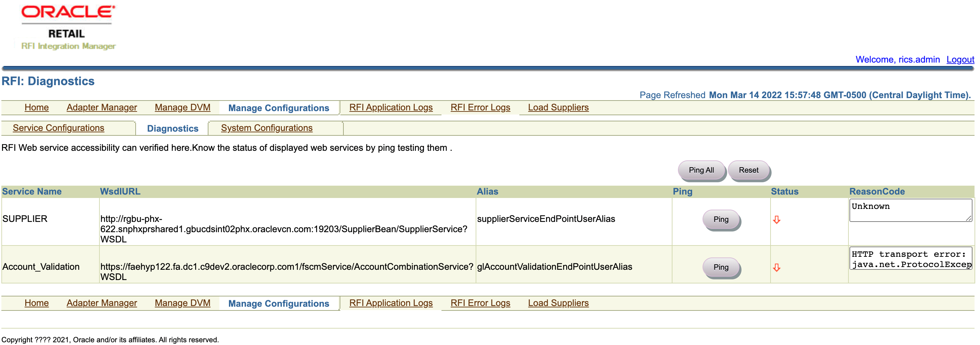Open the Adapter Manager page
The image size is (980, 345).
click(x=101, y=107)
